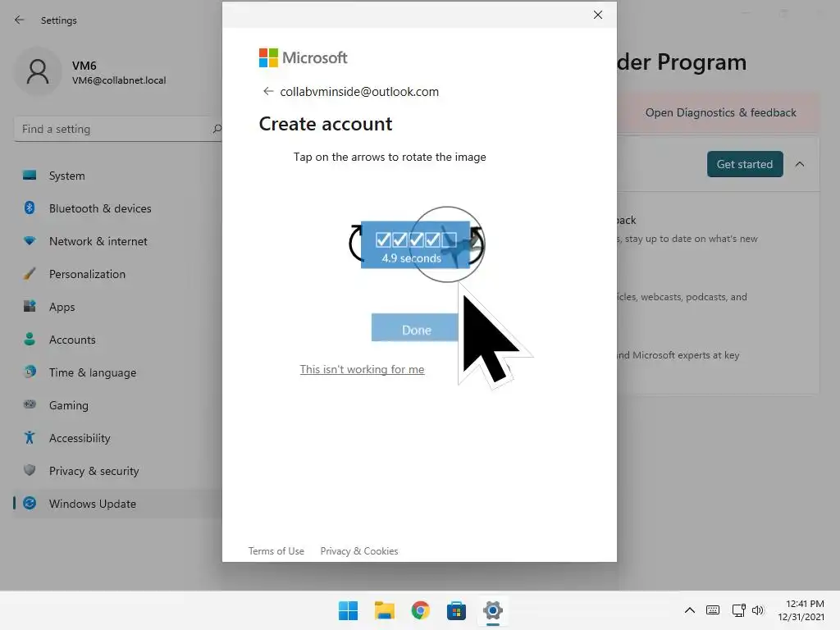The image size is (840, 630).
Task: Click the magnifier icon in the search box
Action: click(x=217, y=129)
